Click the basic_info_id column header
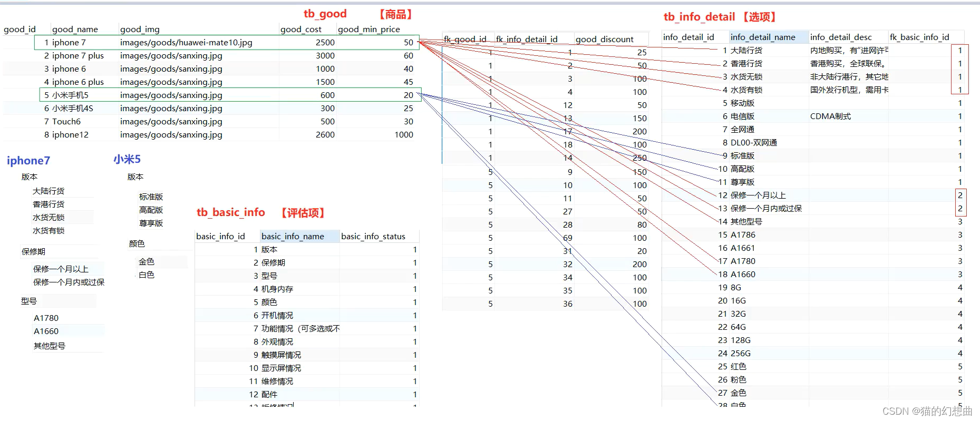 [220, 237]
